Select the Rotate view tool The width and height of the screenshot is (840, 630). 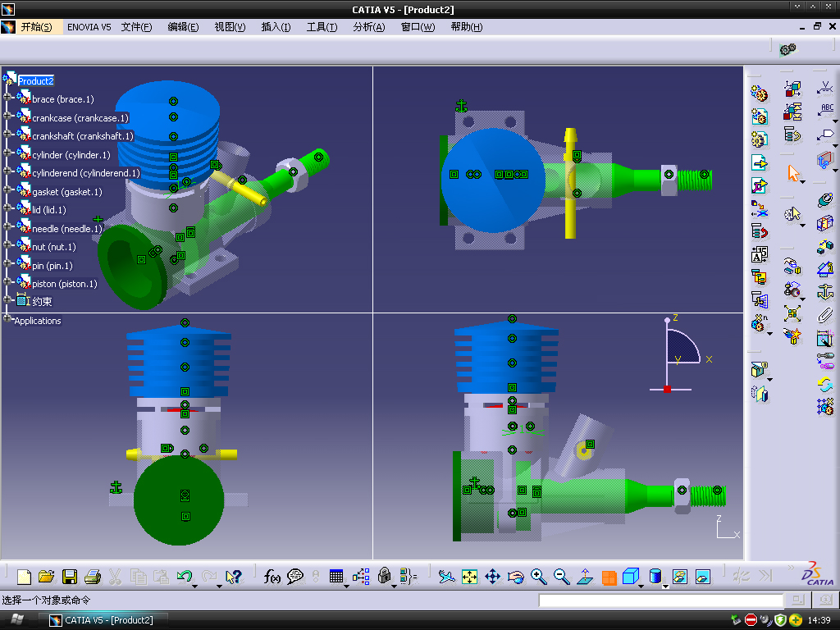coord(515,577)
